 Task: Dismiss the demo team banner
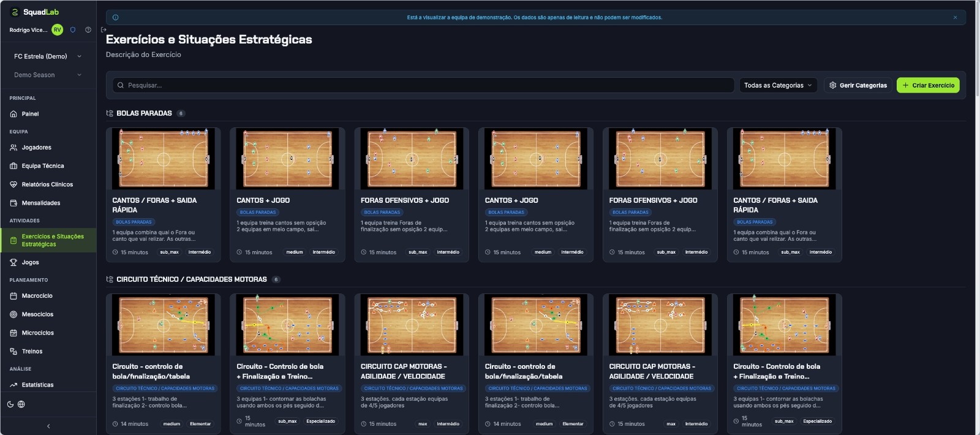coord(955,17)
